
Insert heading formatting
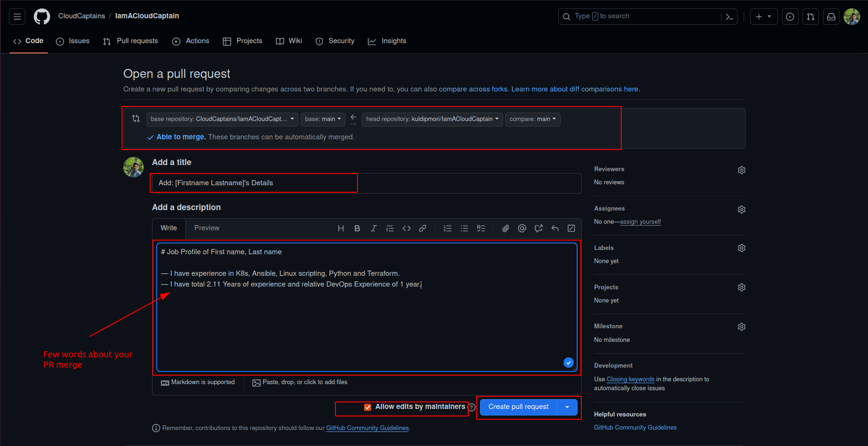[341, 228]
